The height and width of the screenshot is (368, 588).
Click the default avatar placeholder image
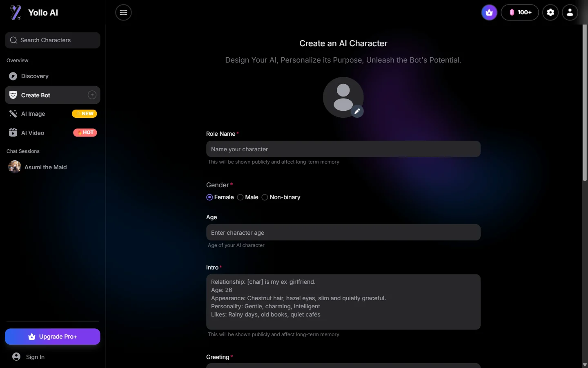[343, 97]
